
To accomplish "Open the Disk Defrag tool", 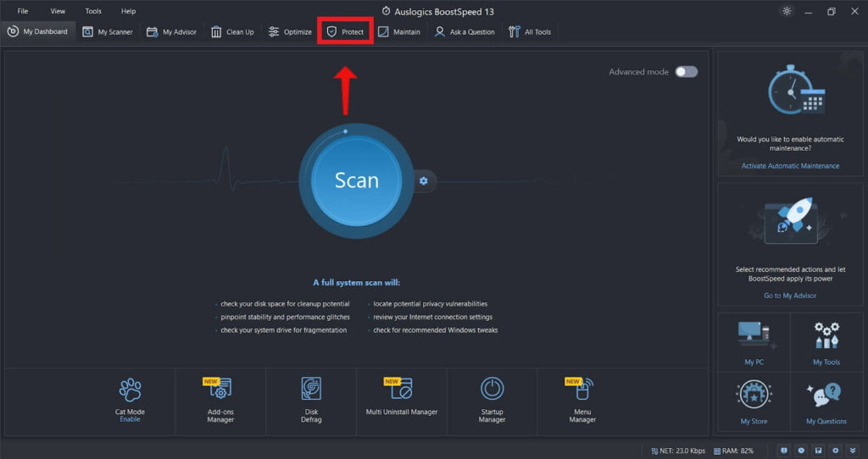I will point(311,401).
